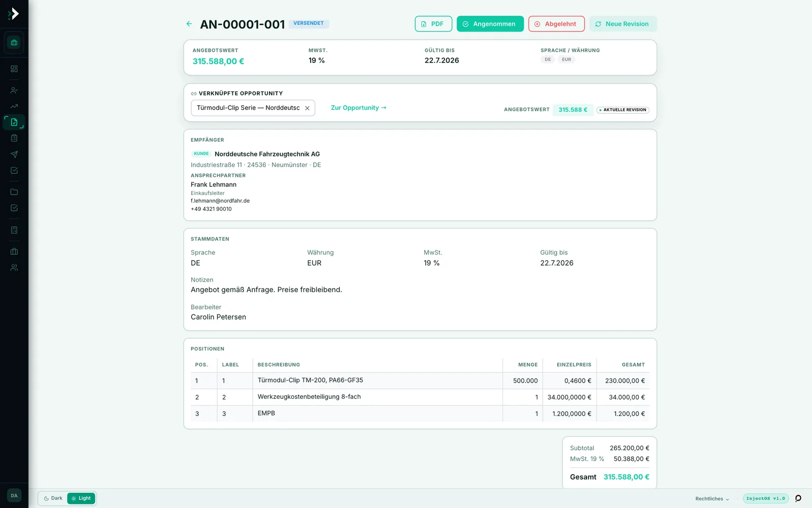
Task: Follow the Zur Opportunity link
Action: 358,108
